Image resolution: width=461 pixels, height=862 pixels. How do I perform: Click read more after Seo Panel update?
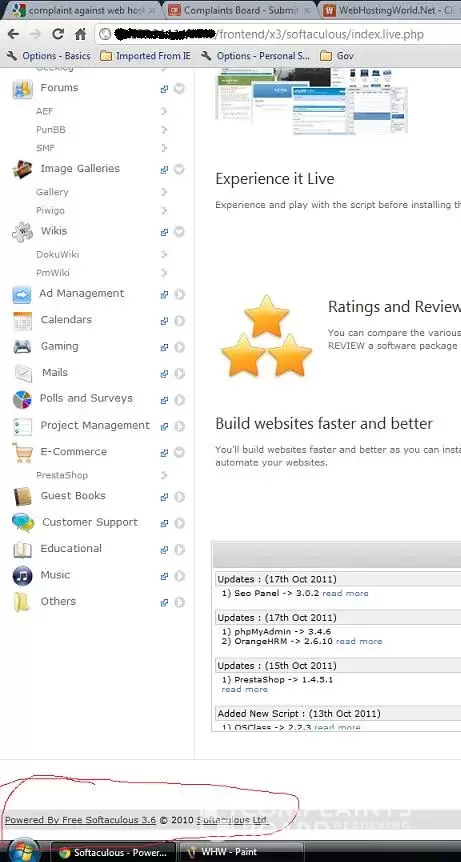coord(345,593)
